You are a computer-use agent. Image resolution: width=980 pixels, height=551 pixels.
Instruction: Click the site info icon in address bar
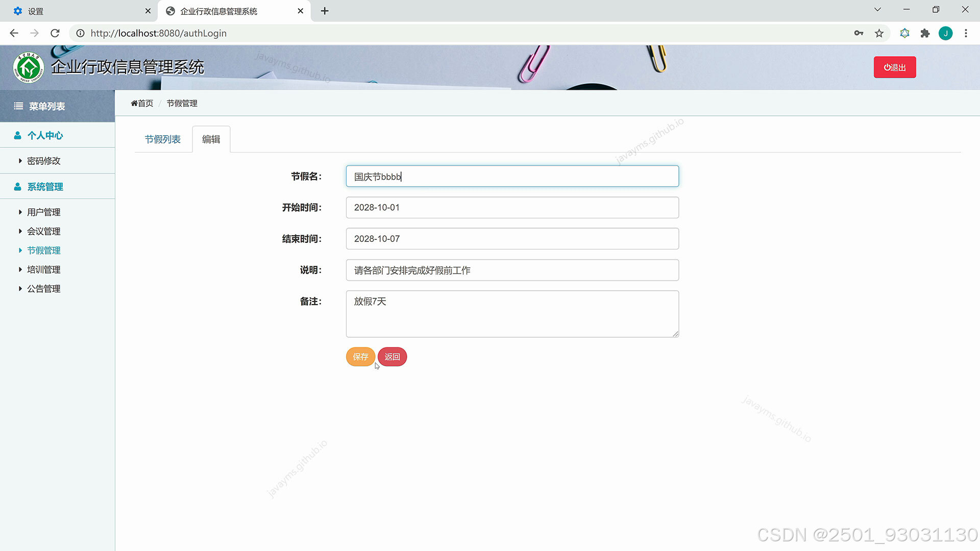click(x=80, y=33)
